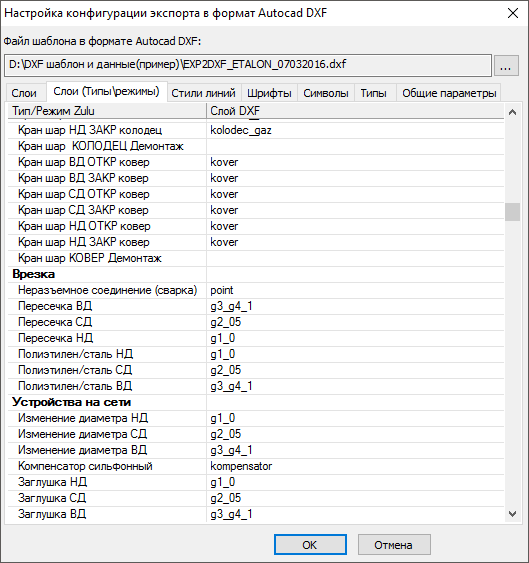Close the export configuration dialog

tap(513, 13)
